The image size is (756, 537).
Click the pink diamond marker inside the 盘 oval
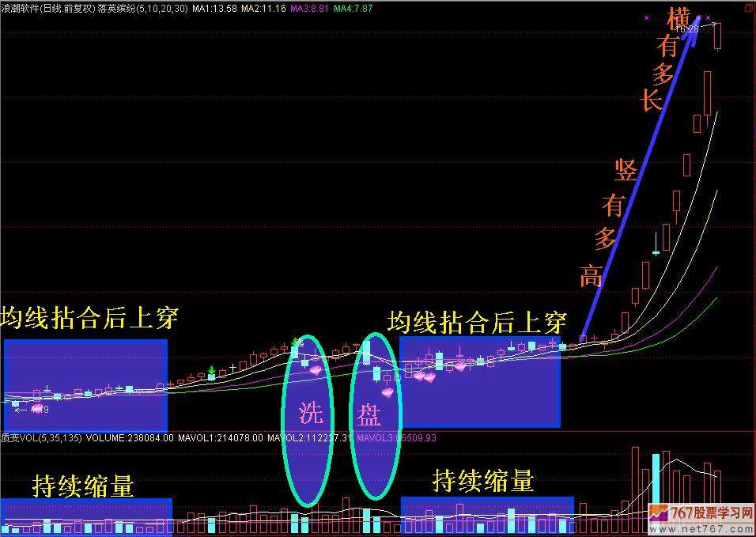pos(387,391)
